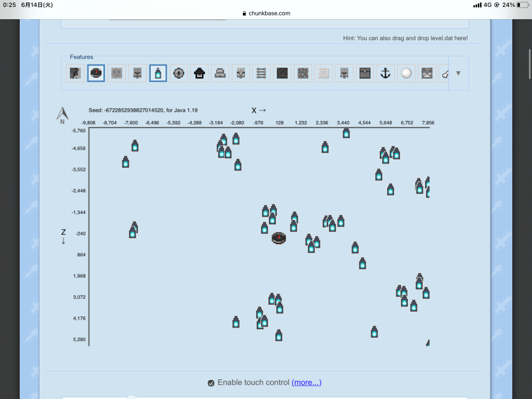The height and width of the screenshot is (399, 532).
Task: Expand the Features list dropdown arrow
Action: coord(459,74)
